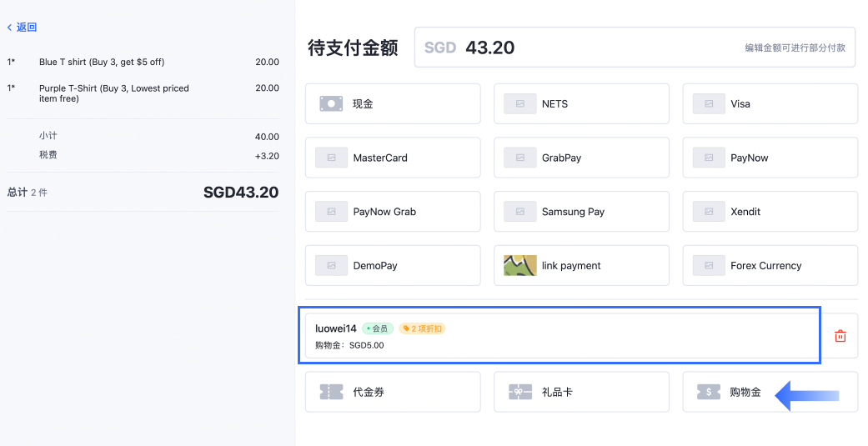Click Blue T shirt order line
Image resolution: width=868 pixels, height=446 pixels.
[143, 62]
